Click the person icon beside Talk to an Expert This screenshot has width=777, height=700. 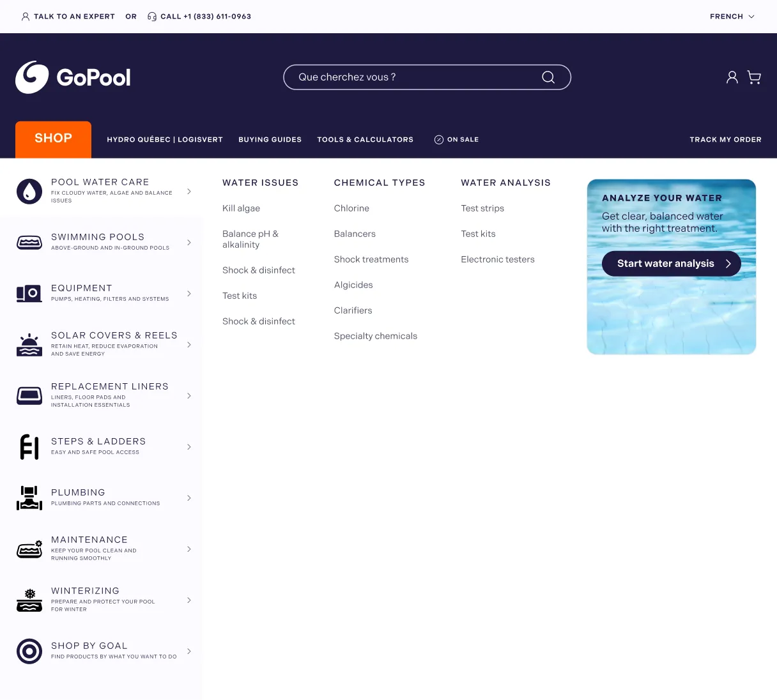[x=26, y=17]
